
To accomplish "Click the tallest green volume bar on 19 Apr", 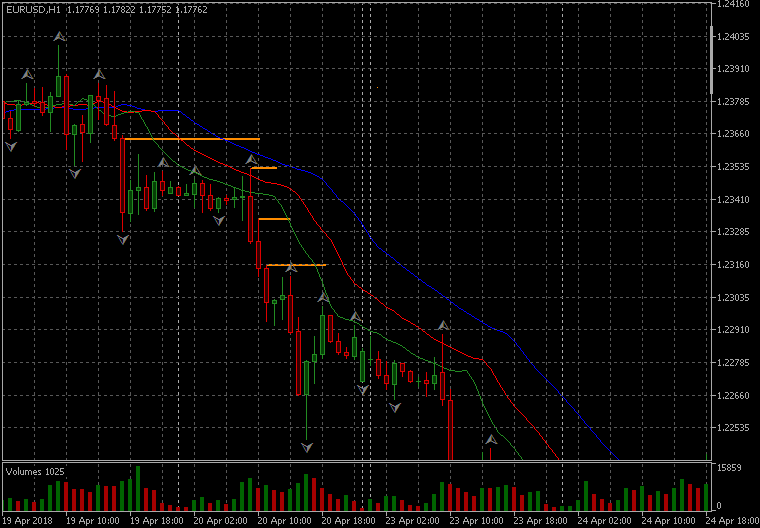I will coord(138,488).
